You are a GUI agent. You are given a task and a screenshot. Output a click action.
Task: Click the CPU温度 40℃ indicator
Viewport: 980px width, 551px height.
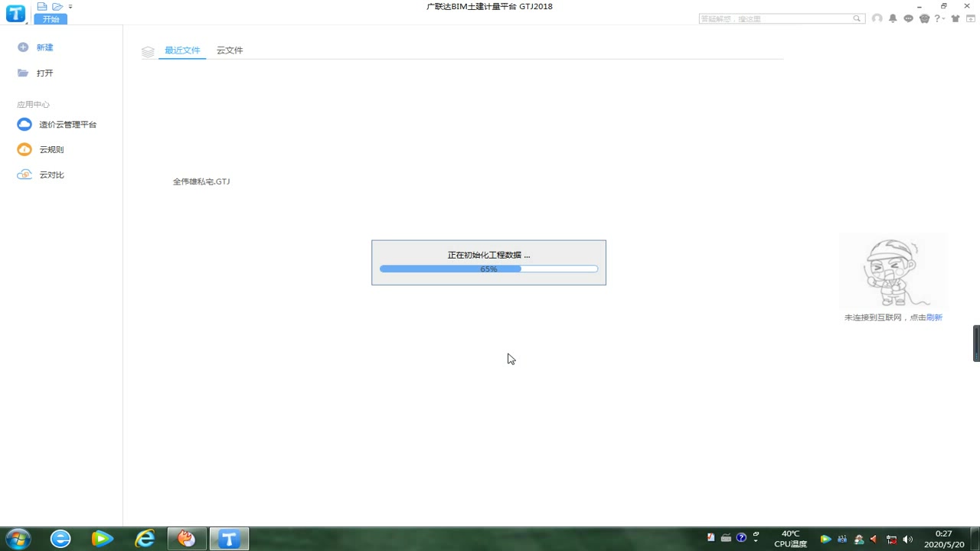coord(791,539)
